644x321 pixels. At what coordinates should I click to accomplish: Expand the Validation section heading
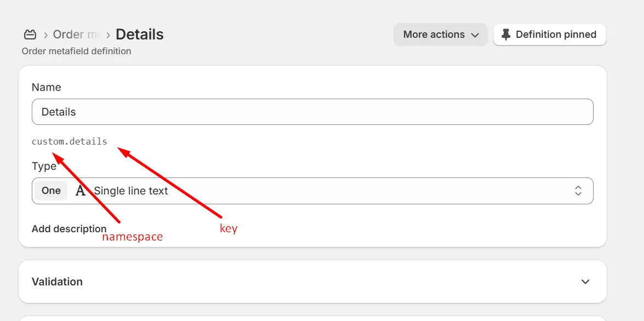click(x=57, y=282)
